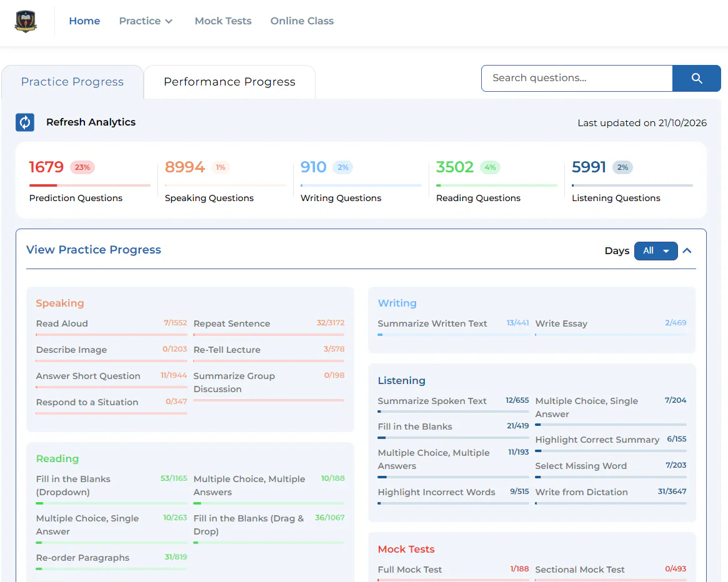728x582 pixels.
Task: Click the View Practice Progress heading
Action: tap(93, 250)
